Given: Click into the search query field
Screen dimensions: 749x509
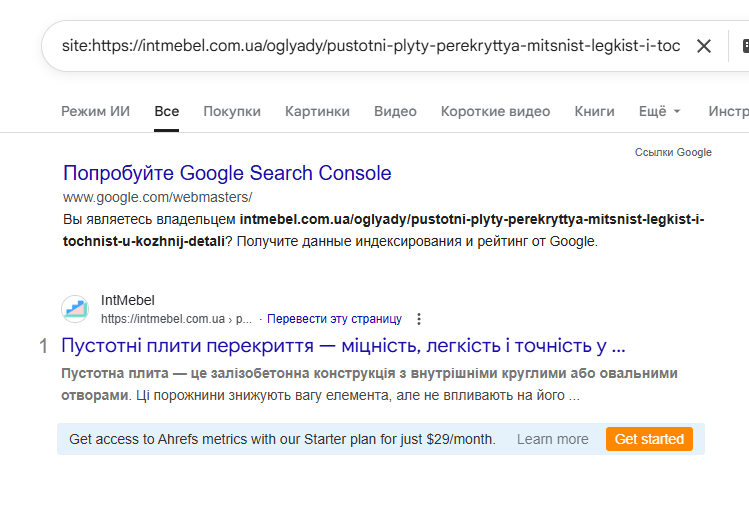Looking at the screenshot, I should click(x=370, y=46).
